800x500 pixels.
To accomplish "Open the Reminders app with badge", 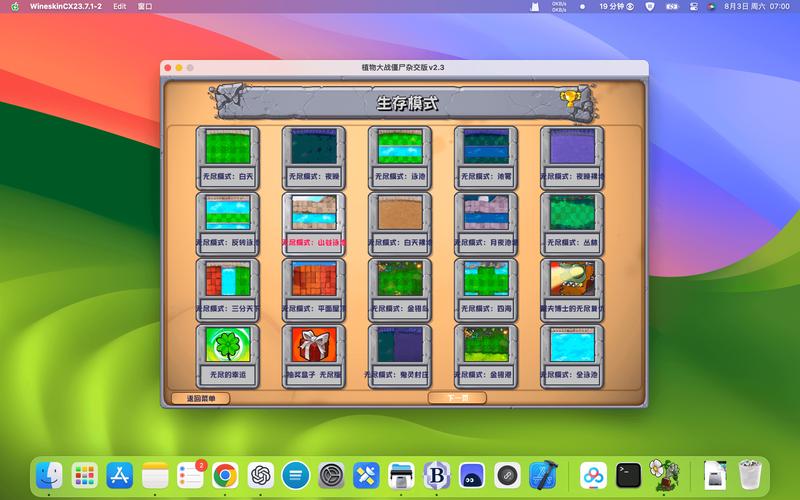I will [x=190, y=474].
